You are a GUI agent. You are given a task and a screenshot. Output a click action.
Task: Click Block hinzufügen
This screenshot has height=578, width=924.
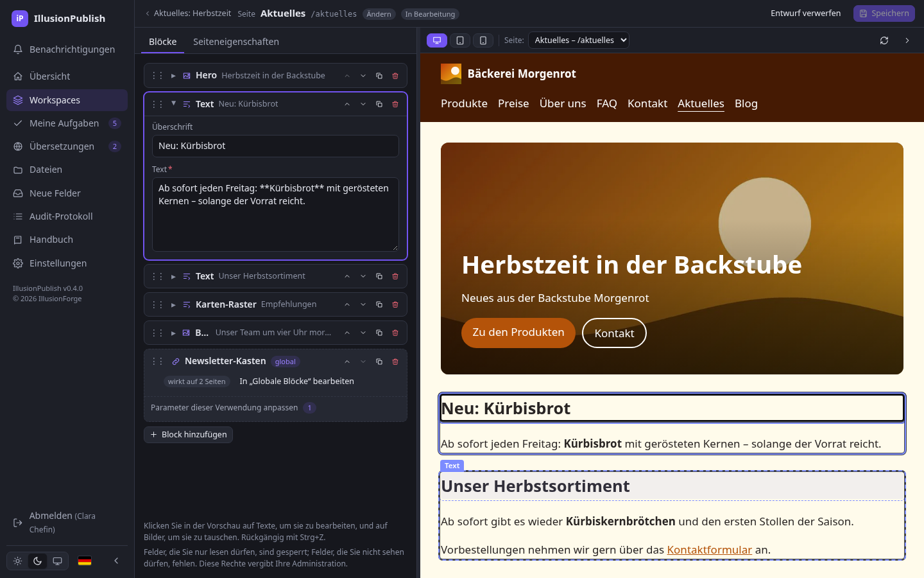point(188,435)
